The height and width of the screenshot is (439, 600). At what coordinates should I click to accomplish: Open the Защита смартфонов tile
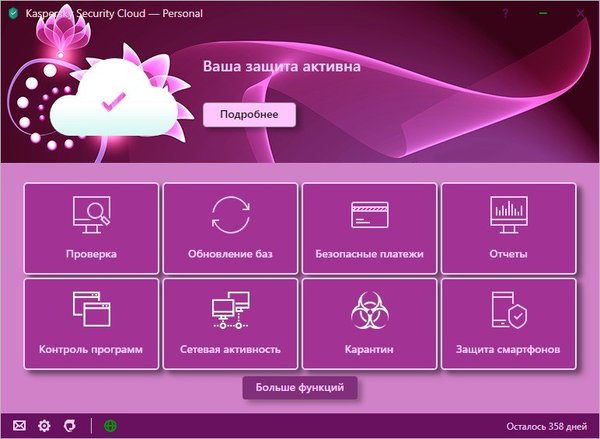click(x=509, y=324)
